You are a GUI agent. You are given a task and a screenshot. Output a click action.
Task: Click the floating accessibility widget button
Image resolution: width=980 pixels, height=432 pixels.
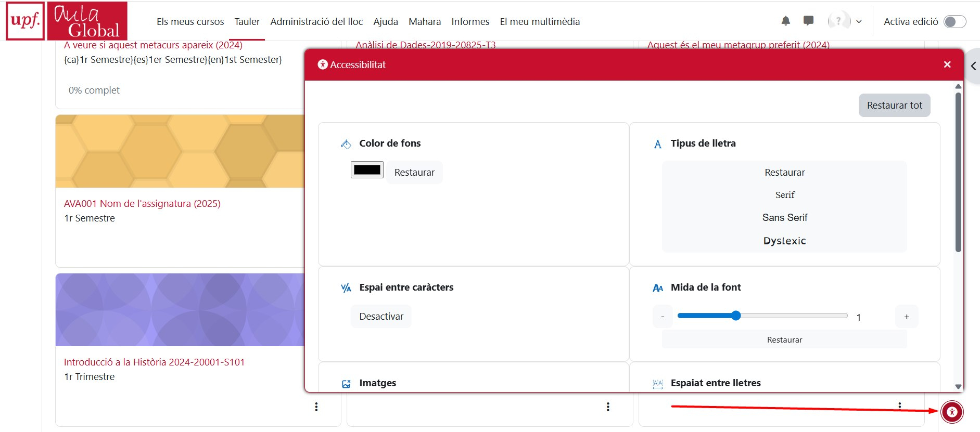[952, 412]
